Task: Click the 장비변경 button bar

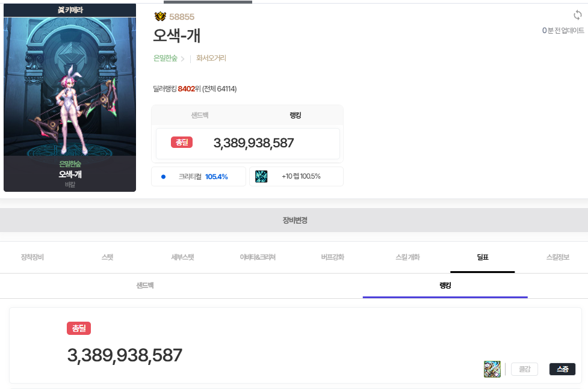Action: [294, 220]
